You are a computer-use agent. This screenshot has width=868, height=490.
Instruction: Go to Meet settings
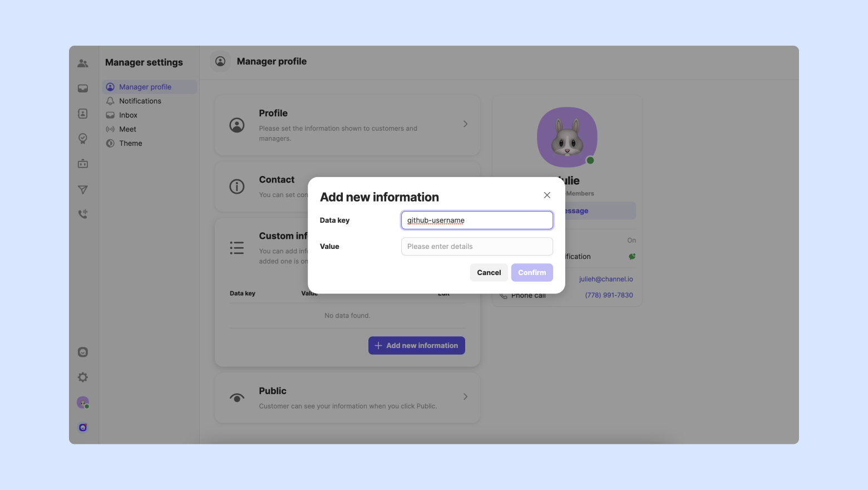127,129
